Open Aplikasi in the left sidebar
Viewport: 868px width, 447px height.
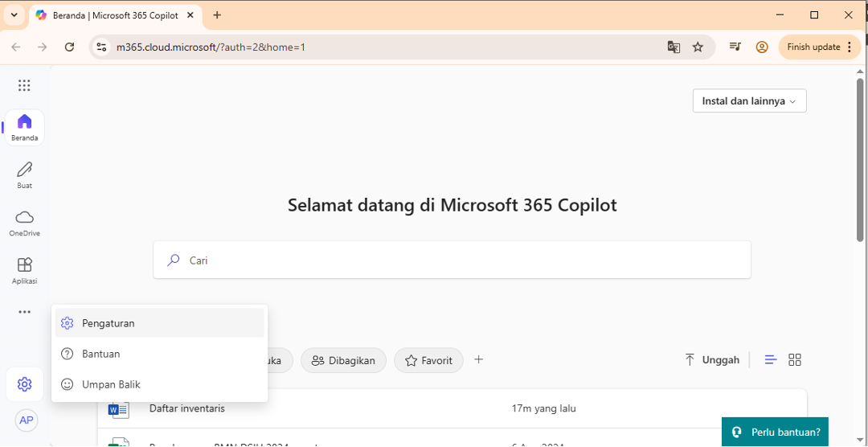click(24, 270)
